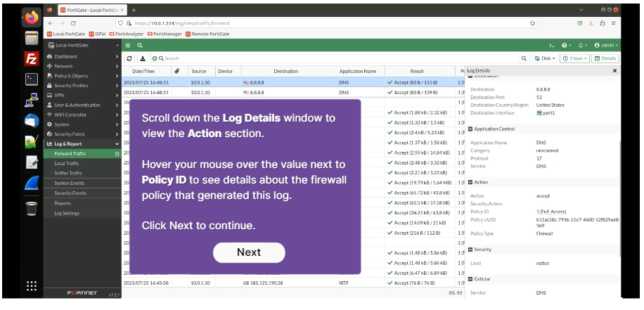This screenshot has height=310, width=644.
Task: Open Log Settings page
Action: point(82,213)
